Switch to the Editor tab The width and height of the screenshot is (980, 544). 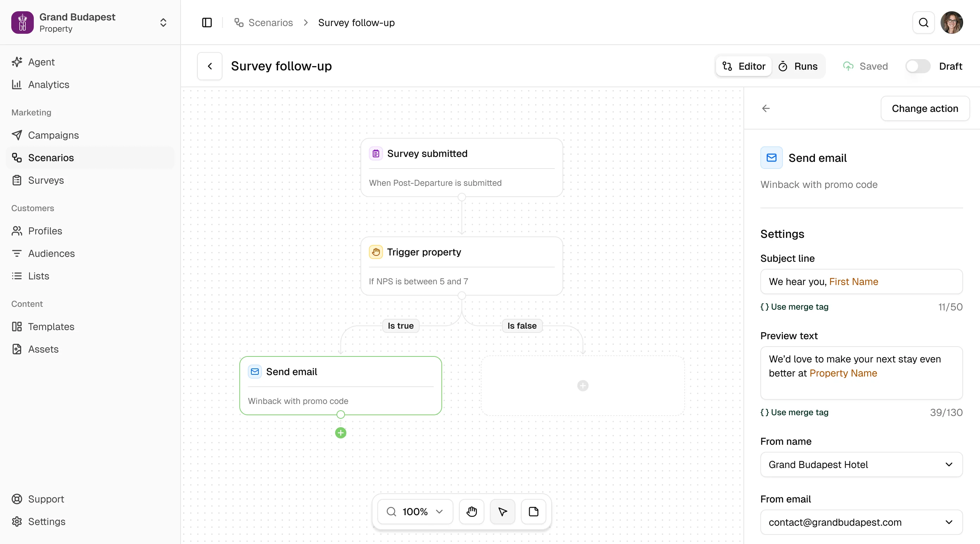point(744,66)
